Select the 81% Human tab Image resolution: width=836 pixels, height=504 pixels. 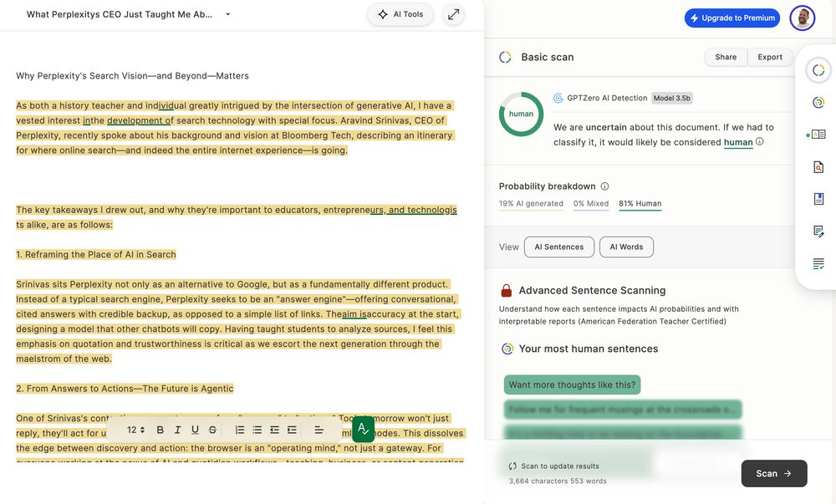[x=640, y=203]
